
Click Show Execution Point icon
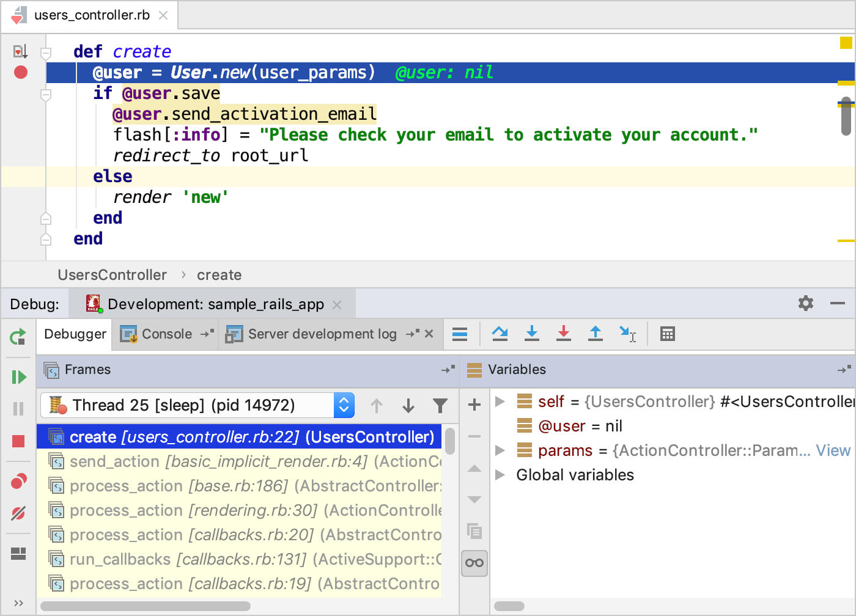click(x=460, y=334)
